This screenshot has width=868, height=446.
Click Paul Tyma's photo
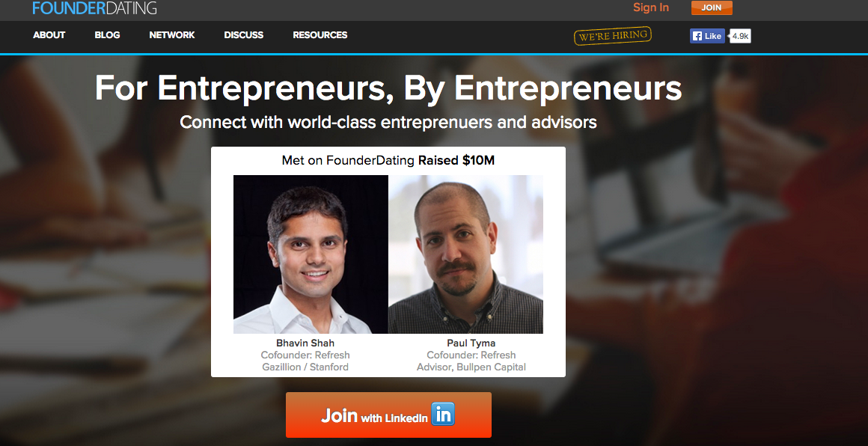(x=465, y=254)
